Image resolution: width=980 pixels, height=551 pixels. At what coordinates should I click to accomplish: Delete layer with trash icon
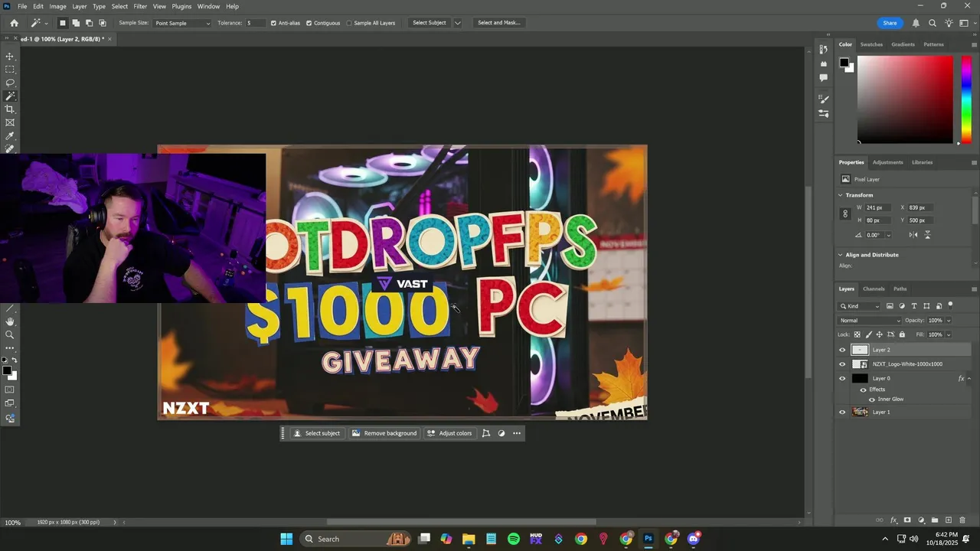pos(962,520)
